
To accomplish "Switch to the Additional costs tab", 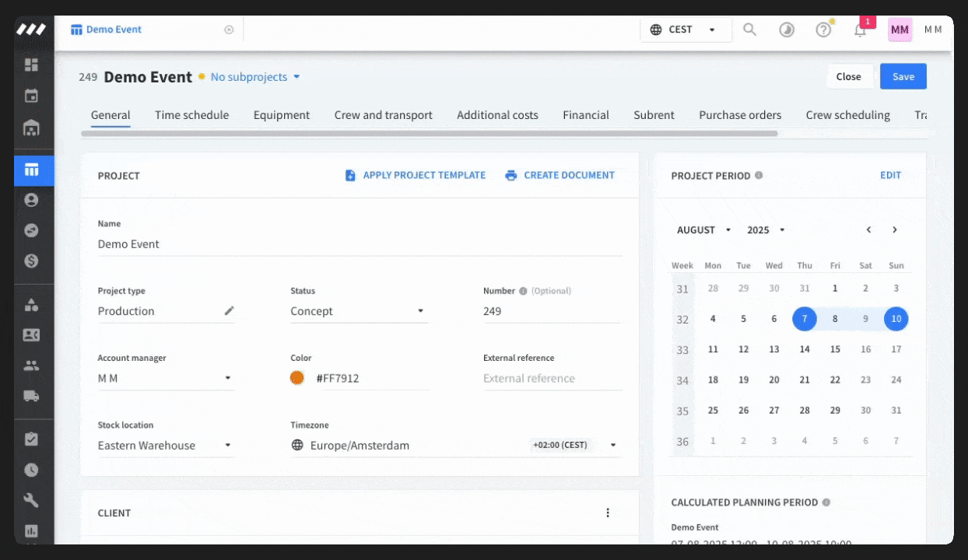I will 497,115.
